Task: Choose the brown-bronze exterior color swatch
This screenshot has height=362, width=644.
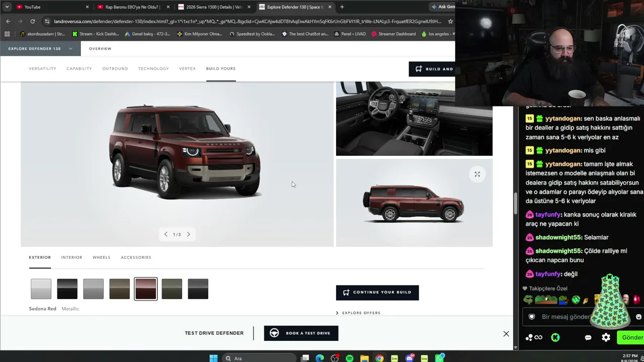Action: [x=120, y=289]
